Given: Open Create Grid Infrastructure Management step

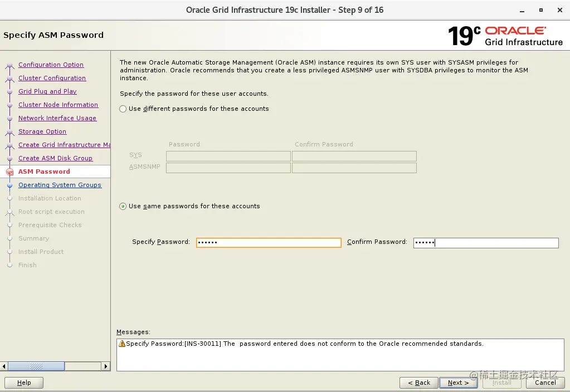Looking at the screenshot, I should (x=64, y=145).
